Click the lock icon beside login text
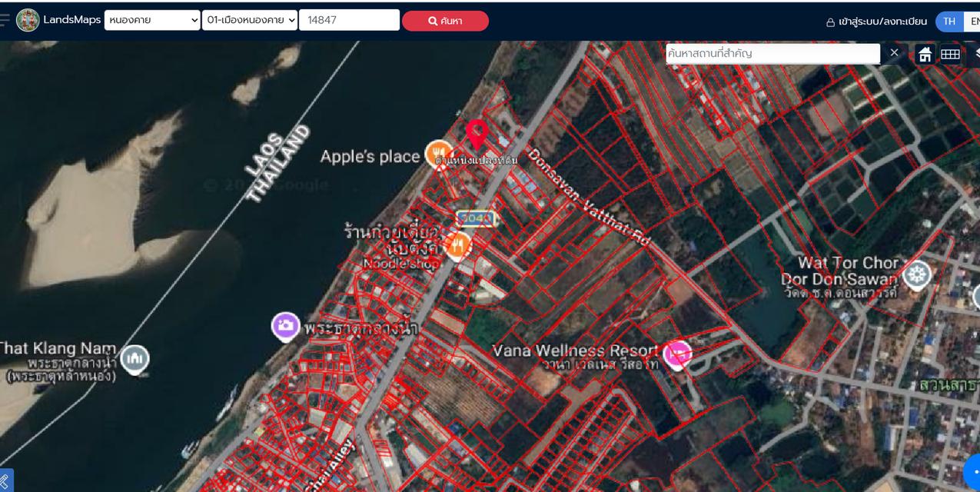 pos(830,22)
